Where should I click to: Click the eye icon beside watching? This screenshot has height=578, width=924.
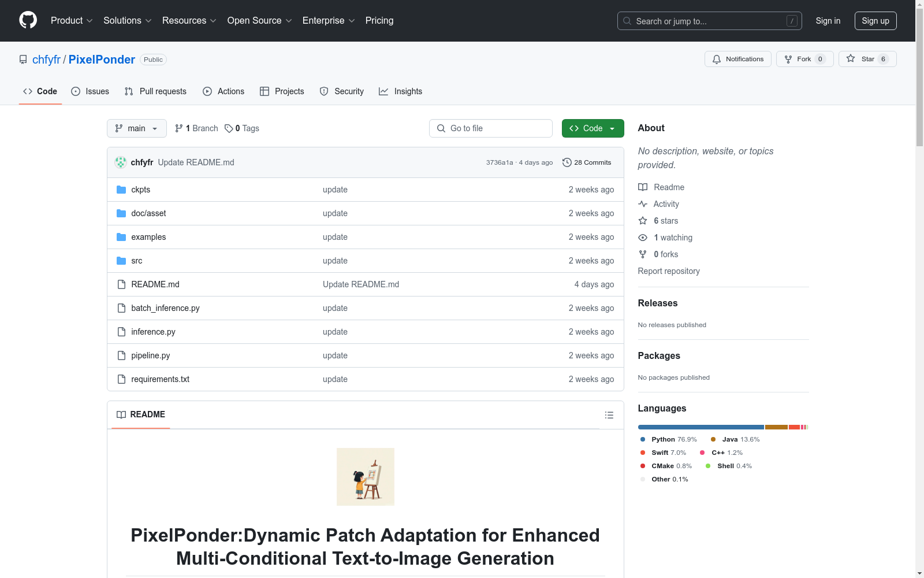click(643, 238)
